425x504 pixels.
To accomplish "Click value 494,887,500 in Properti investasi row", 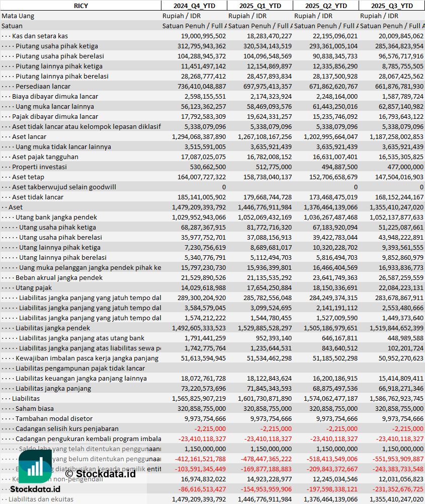I will pos(339,167).
